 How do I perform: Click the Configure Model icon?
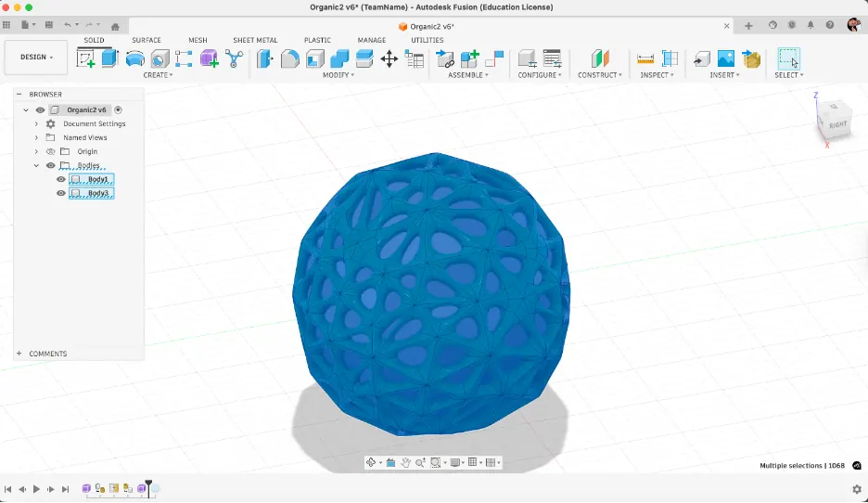(x=527, y=58)
